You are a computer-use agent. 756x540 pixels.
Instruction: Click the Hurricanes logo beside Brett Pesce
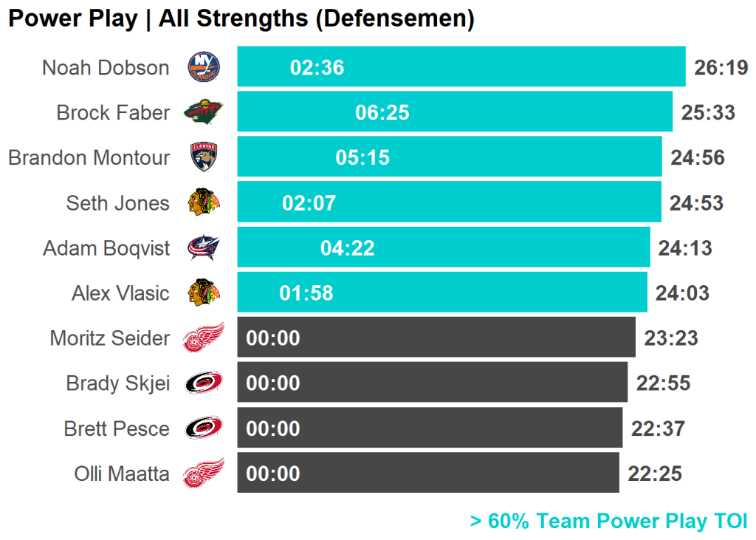click(x=203, y=428)
